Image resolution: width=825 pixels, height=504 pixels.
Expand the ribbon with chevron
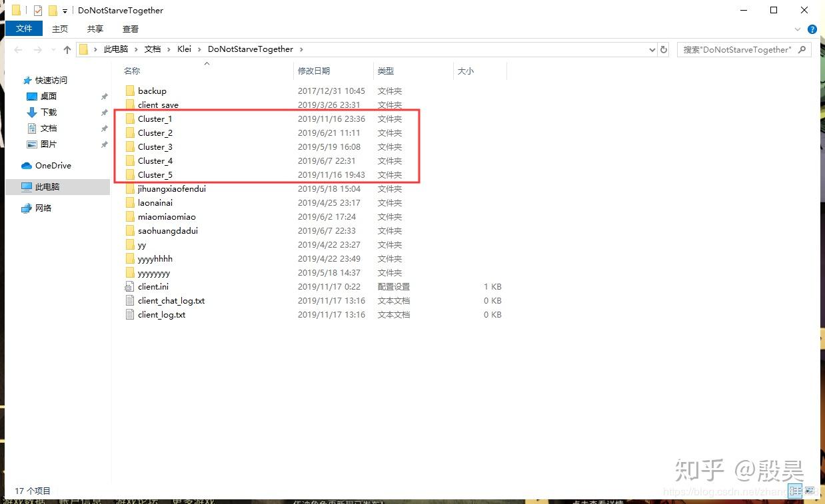coord(798,29)
